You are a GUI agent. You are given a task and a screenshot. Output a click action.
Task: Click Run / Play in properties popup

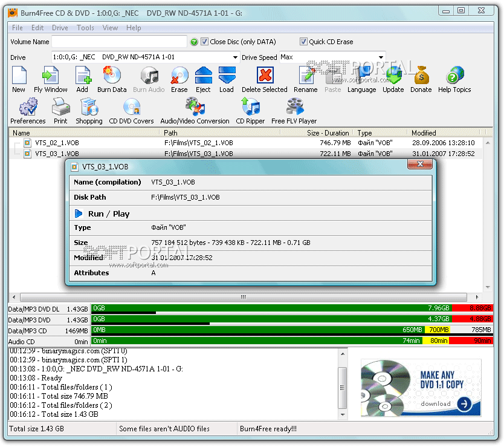pyautogui.click(x=108, y=214)
